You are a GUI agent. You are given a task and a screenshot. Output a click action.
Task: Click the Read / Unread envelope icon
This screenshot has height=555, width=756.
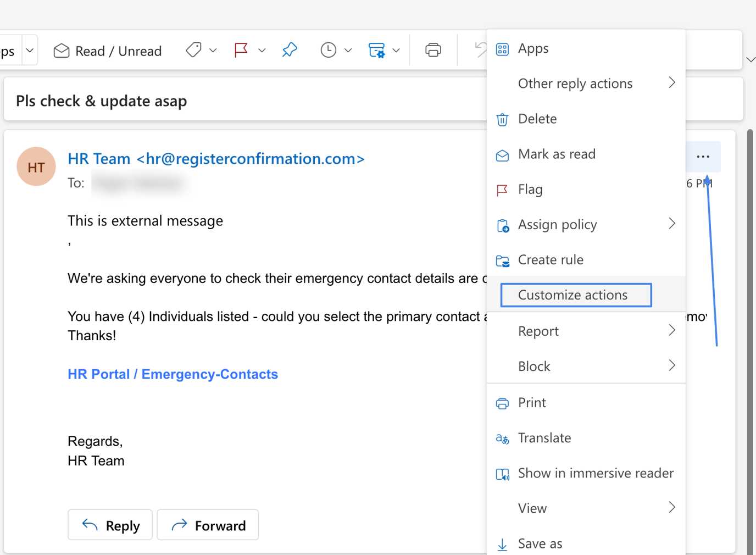tap(60, 51)
